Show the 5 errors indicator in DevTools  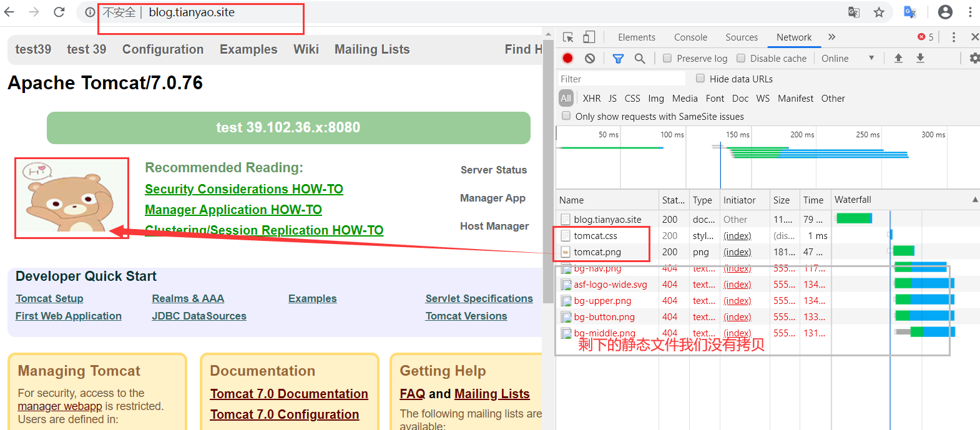pos(926,37)
